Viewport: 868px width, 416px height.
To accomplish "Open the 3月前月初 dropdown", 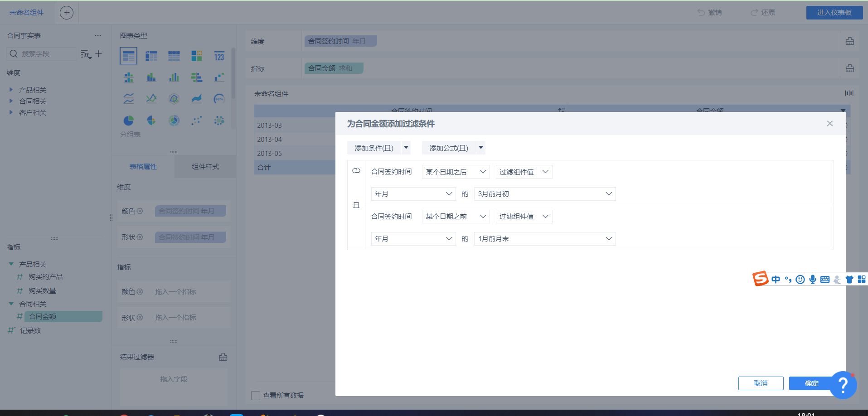I will [x=545, y=194].
